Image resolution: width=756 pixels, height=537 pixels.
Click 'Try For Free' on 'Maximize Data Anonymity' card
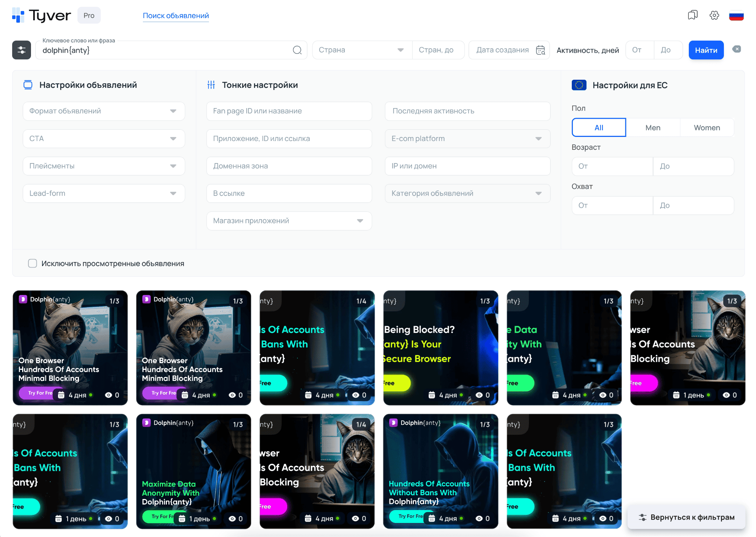point(162,516)
